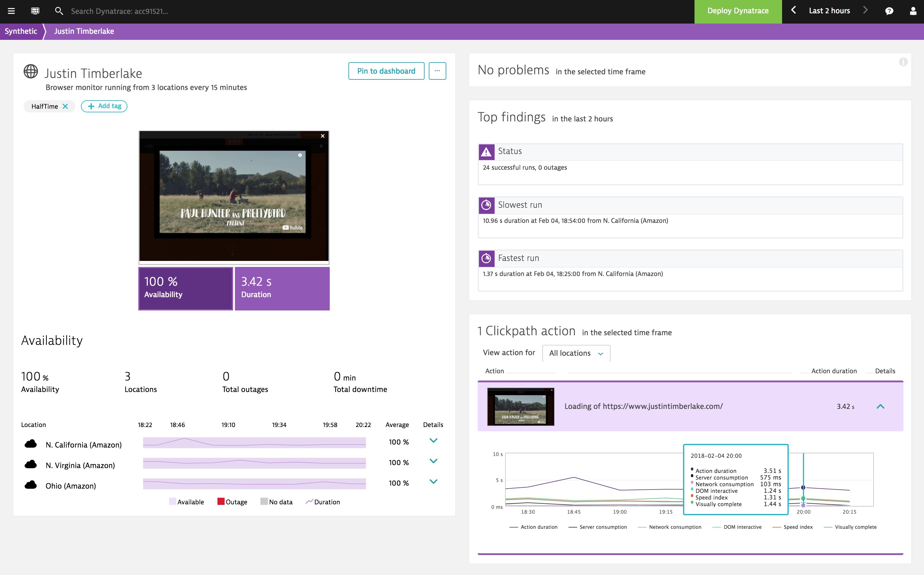
Task: Close the monitor screenshot preview
Action: (x=322, y=136)
